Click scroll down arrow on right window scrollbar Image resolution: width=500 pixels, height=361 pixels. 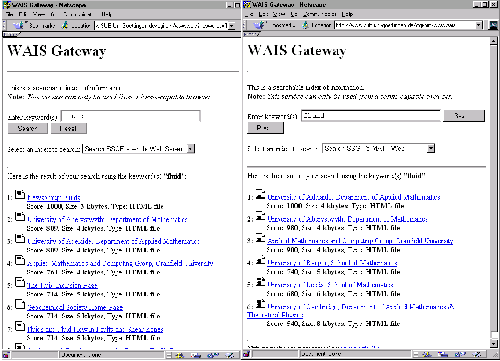click(494, 343)
